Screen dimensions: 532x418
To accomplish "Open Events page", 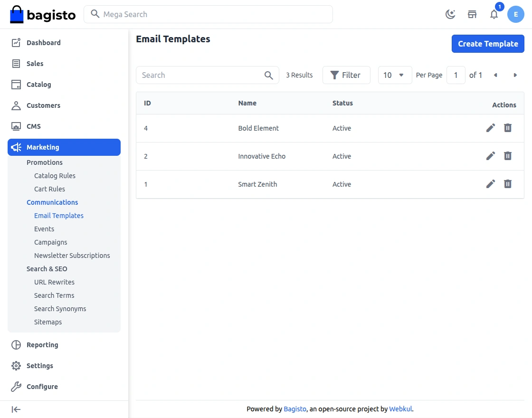I will pos(44,228).
